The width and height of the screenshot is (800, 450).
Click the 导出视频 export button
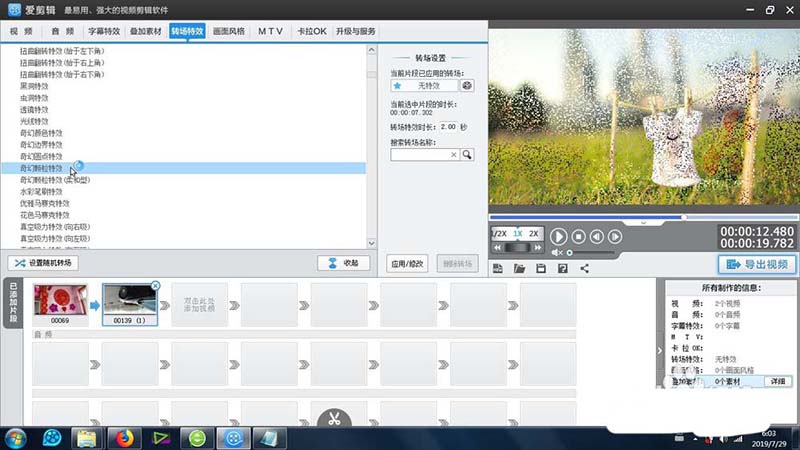[x=757, y=264]
